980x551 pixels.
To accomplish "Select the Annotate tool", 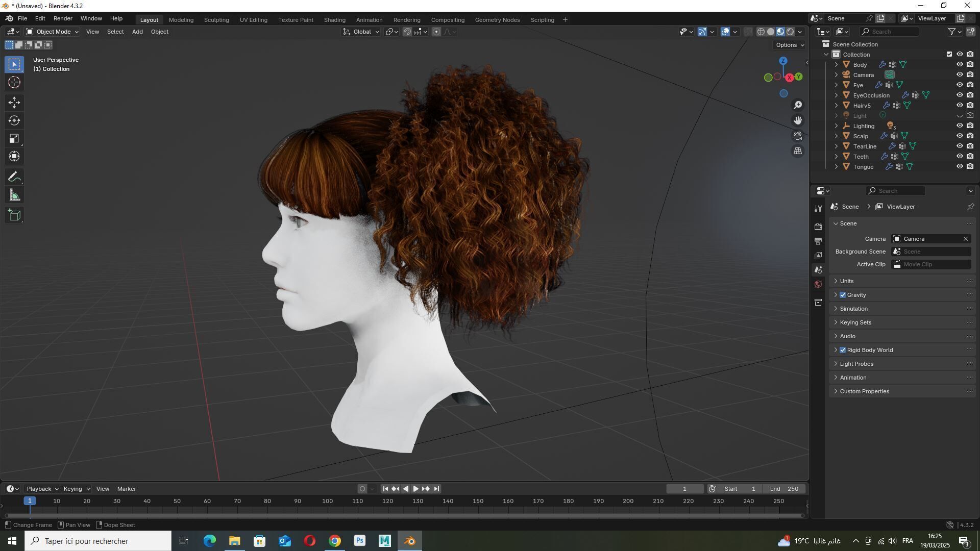I will click(14, 177).
